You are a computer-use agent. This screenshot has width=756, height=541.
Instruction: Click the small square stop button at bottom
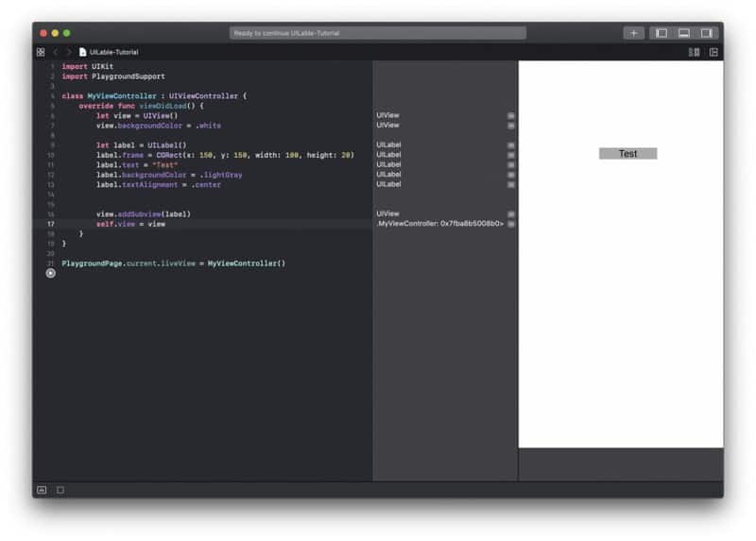tap(60, 490)
